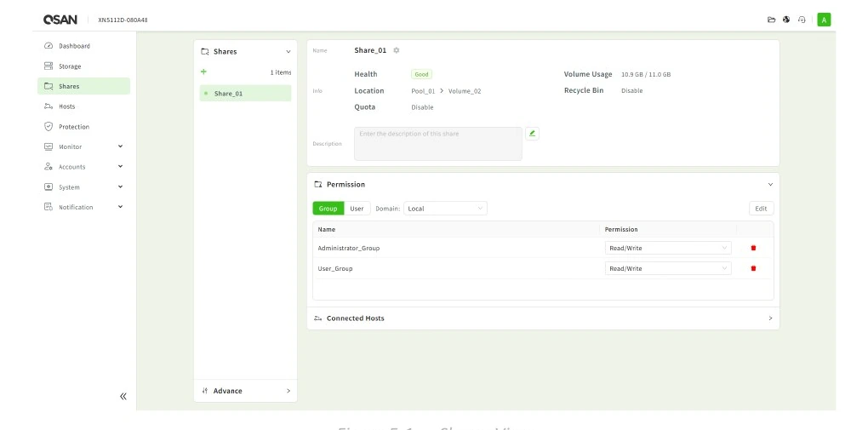Click the Advance sliders icon

[205, 391]
